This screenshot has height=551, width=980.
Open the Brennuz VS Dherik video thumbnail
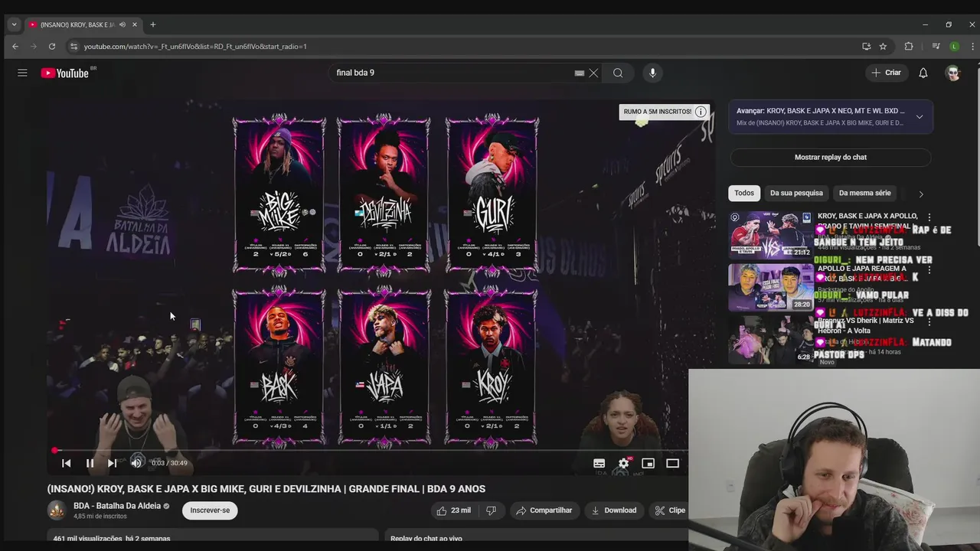[x=771, y=340]
